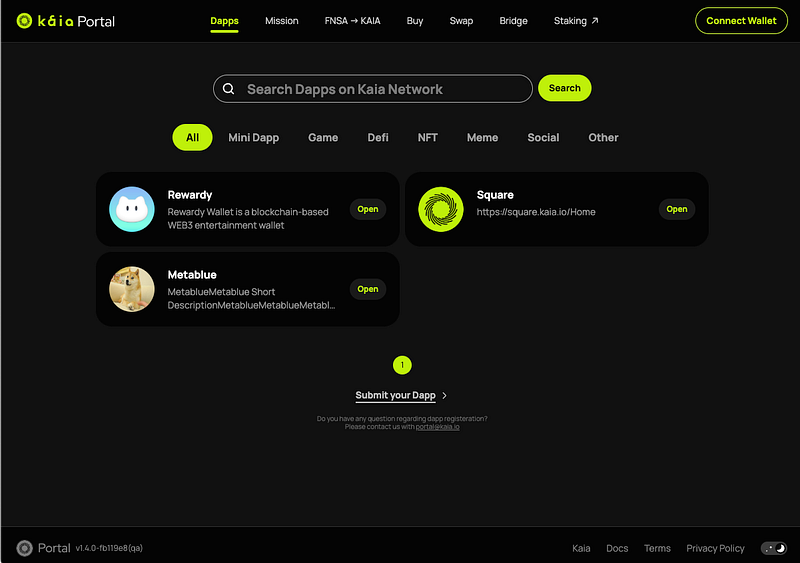The height and width of the screenshot is (563, 800).
Task: Focus the Search Dapps on Kaia Network field
Action: click(x=373, y=89)
